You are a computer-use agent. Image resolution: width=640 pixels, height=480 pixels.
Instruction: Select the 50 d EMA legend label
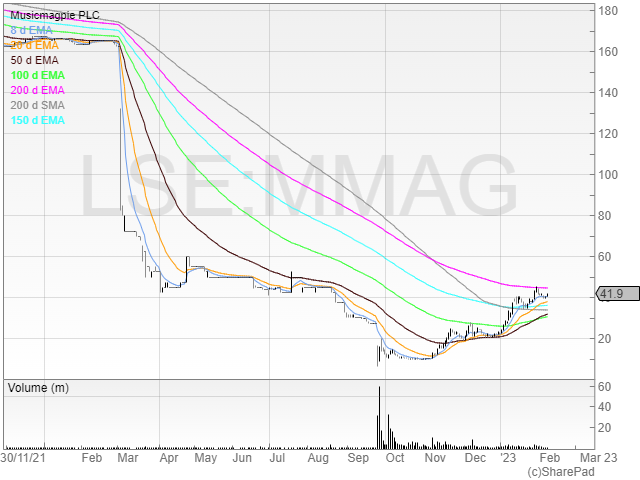coord(35,60)
